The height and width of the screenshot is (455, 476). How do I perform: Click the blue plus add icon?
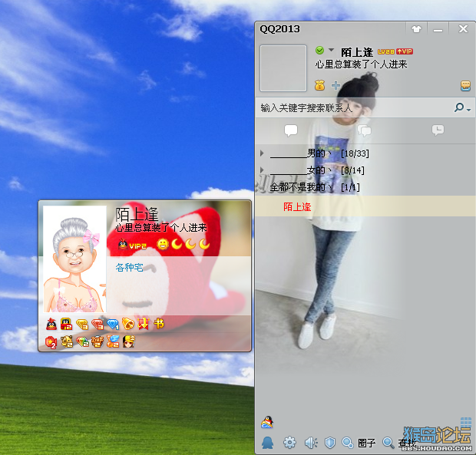(336, 85)
